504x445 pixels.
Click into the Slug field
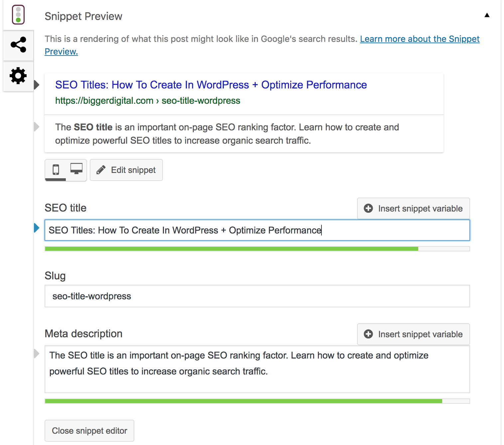click(257, 296)
